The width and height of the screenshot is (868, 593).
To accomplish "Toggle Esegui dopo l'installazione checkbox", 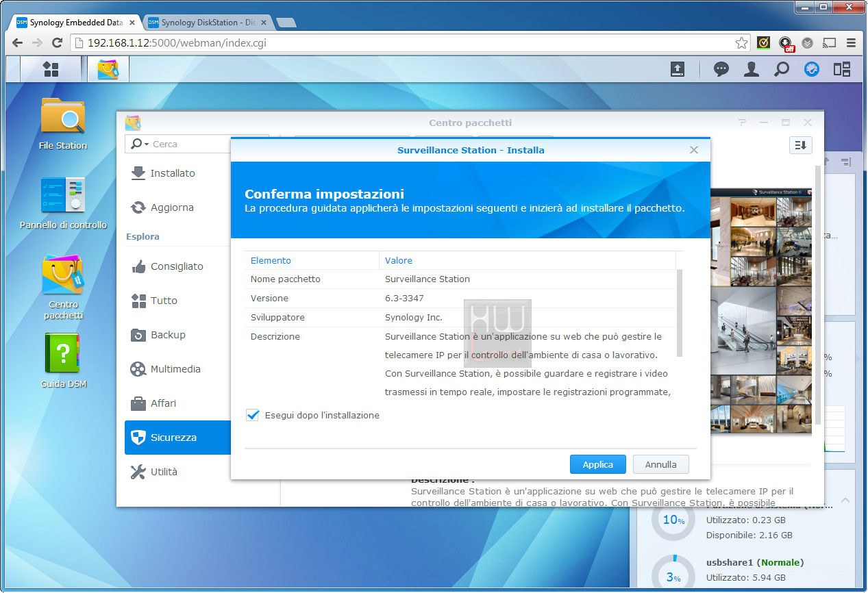I will [x=253, y=415].
